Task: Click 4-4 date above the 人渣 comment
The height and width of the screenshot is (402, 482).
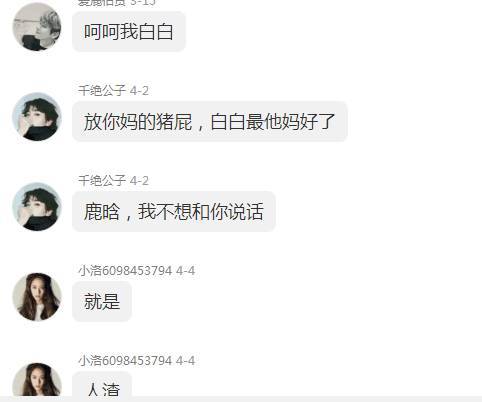Action: point(185,361)
